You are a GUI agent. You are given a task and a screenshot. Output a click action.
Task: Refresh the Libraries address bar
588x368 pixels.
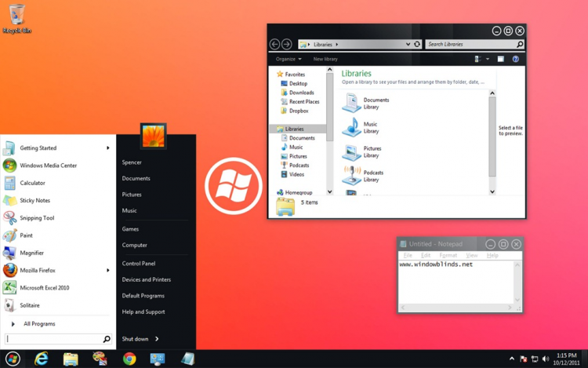pos(417,44)
